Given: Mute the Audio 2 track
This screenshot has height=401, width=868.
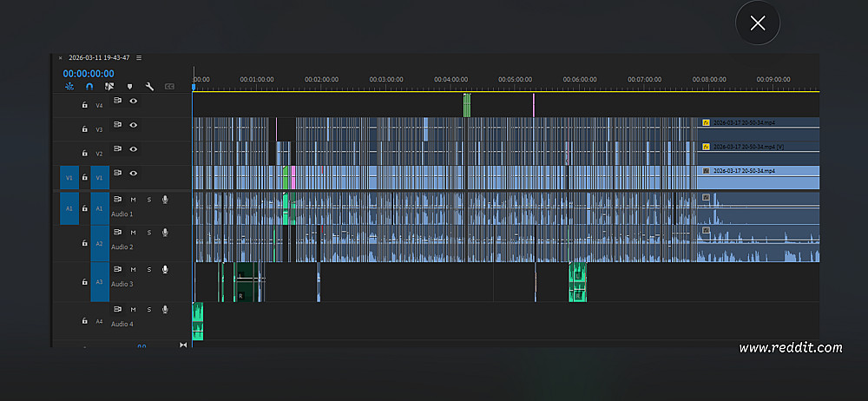Looking at the screenshot, I should point(133,232).
